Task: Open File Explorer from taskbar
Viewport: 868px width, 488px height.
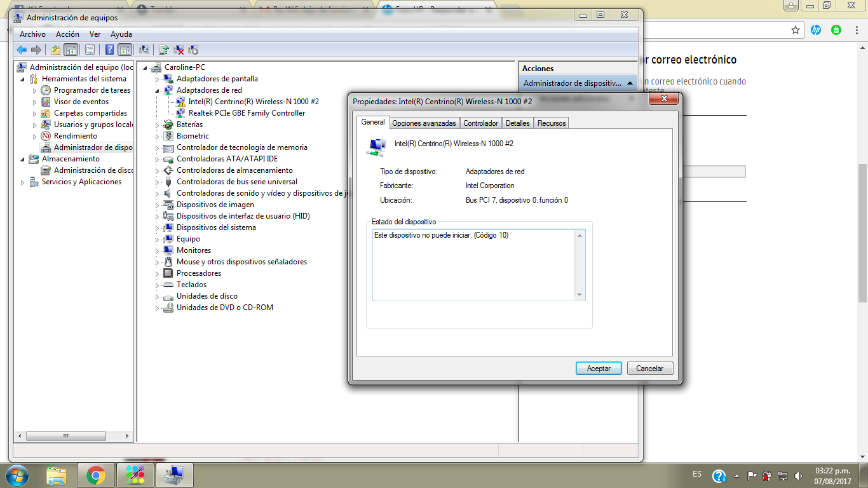Action: click(x=57, y=475)
